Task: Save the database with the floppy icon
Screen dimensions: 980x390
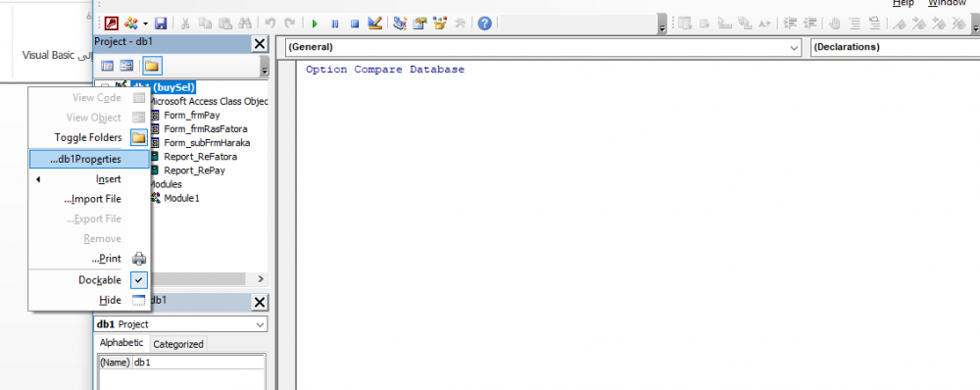Action: 161,24
